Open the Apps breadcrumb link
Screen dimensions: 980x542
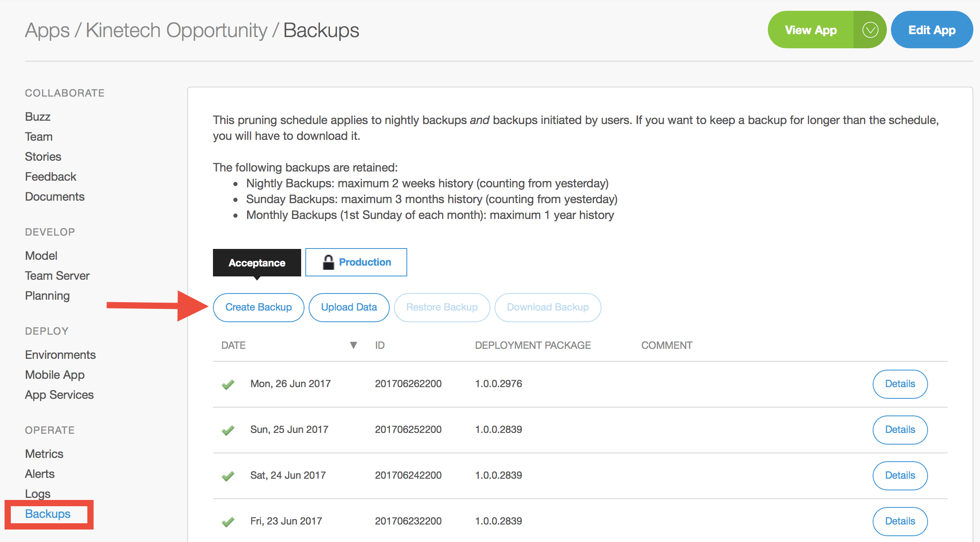point(47,30)
